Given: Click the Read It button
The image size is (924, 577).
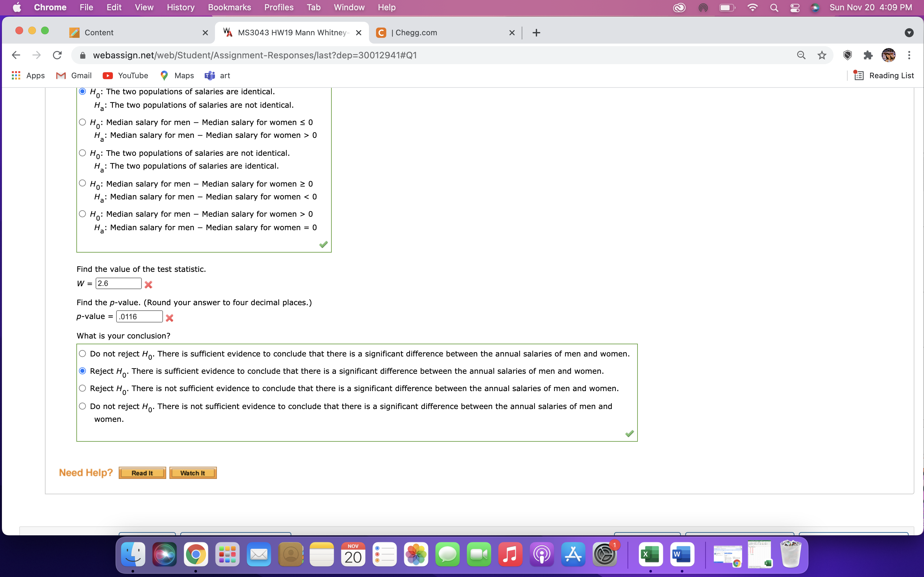Looking at the screenshot, I should click(142, 473).
